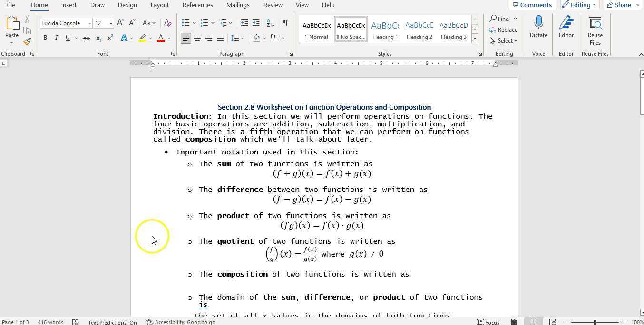Expand the Styles gallery more button
This screenshot has height=325, width=644.
(x=475, y=38)
